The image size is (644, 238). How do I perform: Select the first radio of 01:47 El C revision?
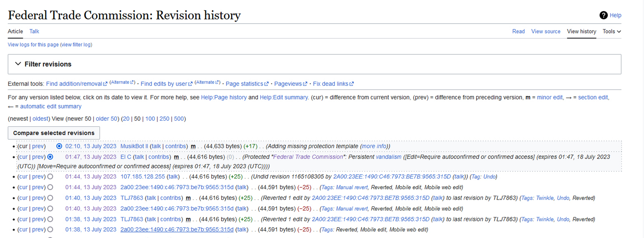pos(50,157)
